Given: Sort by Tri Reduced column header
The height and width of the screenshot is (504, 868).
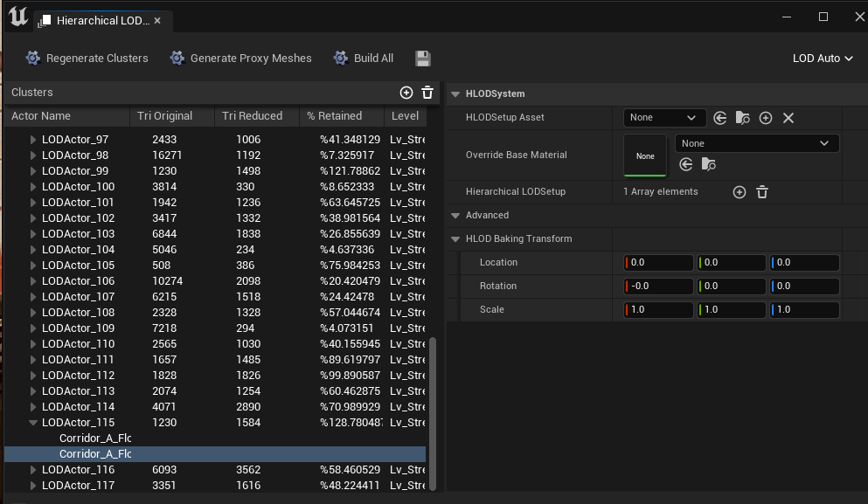Looking at the screenshot, I should (x=257, y=115).
